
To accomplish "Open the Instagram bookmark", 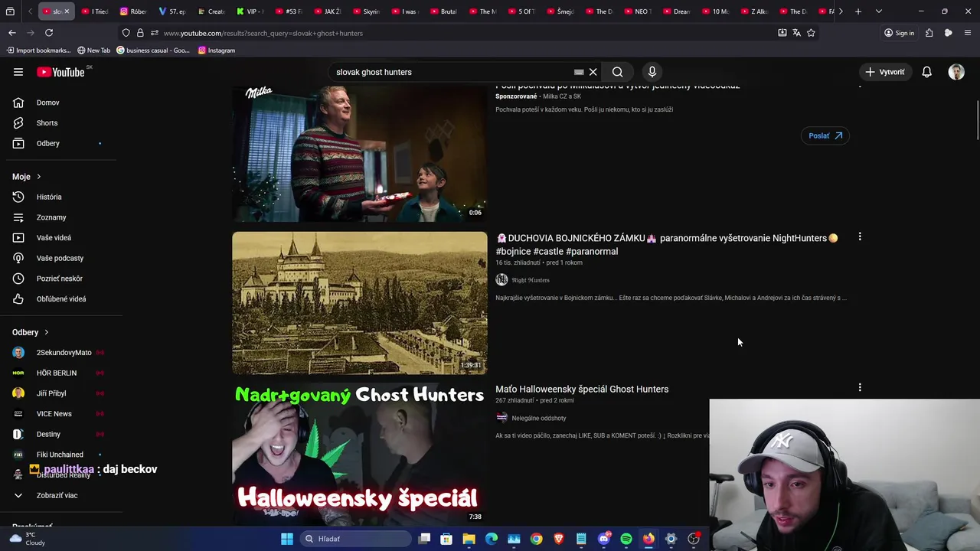I will coord(217,51).
